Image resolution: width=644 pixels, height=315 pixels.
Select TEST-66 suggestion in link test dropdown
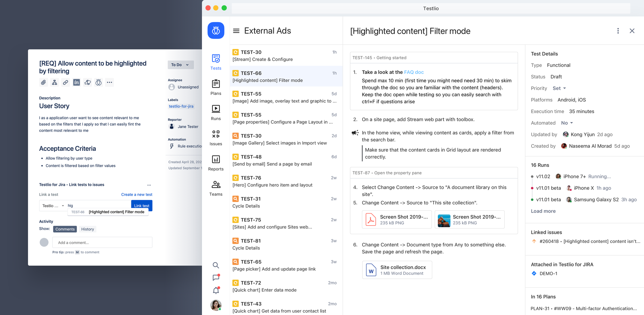coord(108,212)
